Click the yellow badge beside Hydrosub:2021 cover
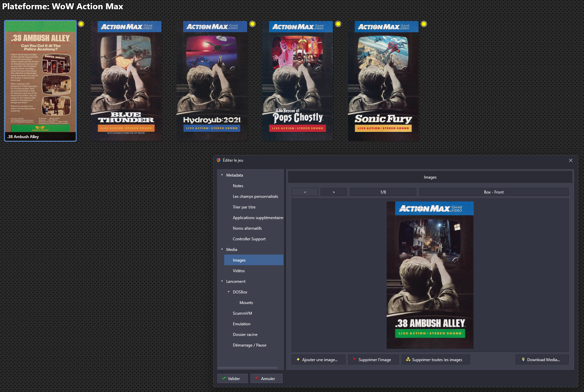The height and width of the screenshot is (392, 584). [252, 24]
